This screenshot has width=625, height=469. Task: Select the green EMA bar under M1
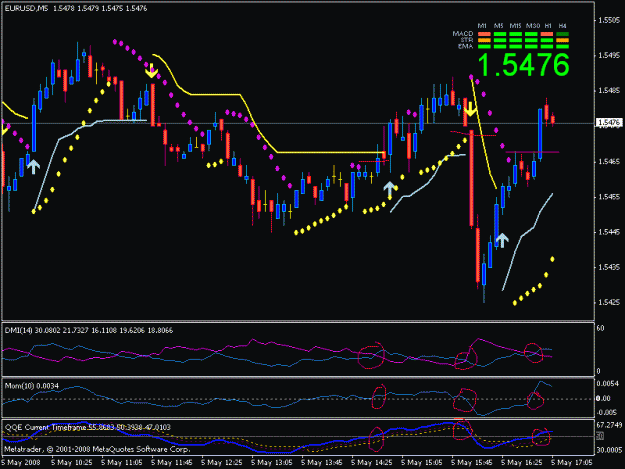(484, 46)
